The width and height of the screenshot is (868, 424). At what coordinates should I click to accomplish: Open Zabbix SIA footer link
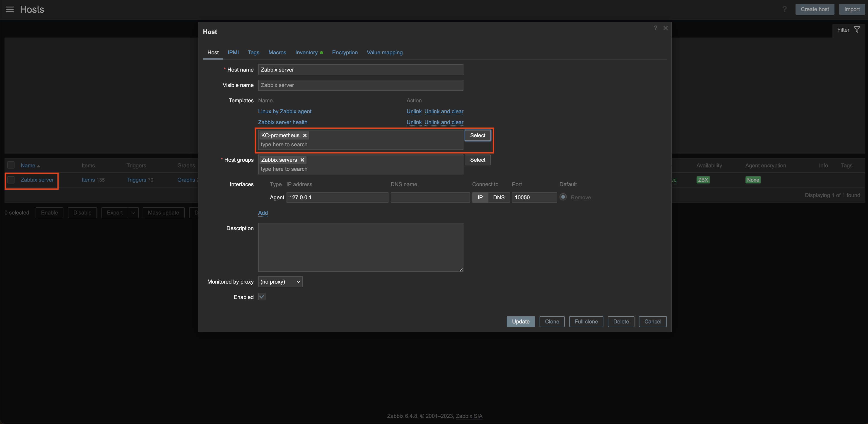(469, 416)
